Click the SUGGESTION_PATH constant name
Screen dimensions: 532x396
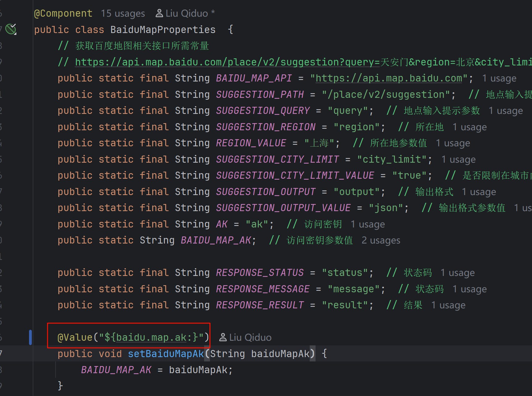tap(260, 94)
